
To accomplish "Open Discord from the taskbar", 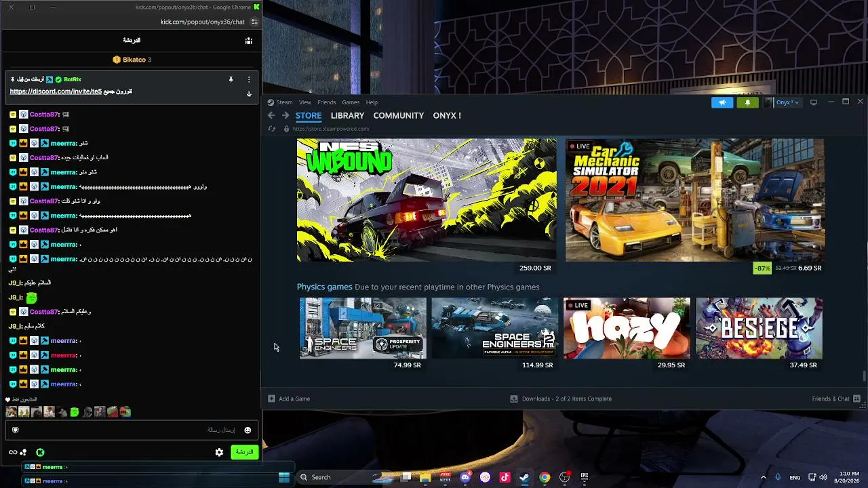I will click(465, 477).
